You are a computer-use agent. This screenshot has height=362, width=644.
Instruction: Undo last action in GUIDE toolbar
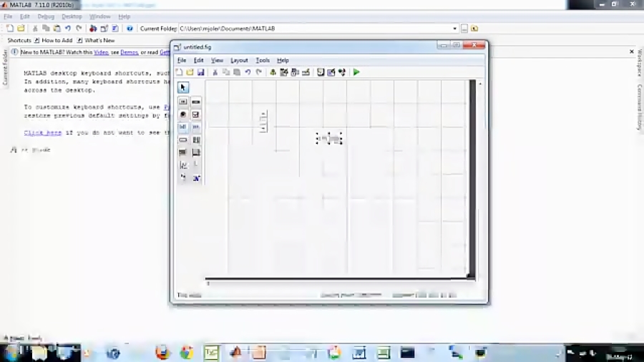(248, 72)
